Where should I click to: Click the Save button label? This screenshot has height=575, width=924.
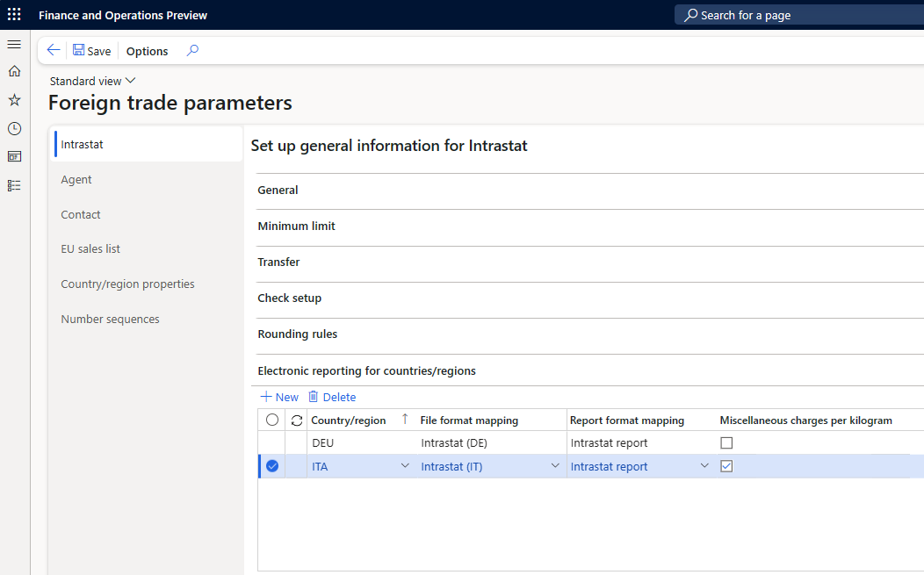click(99, 51)
